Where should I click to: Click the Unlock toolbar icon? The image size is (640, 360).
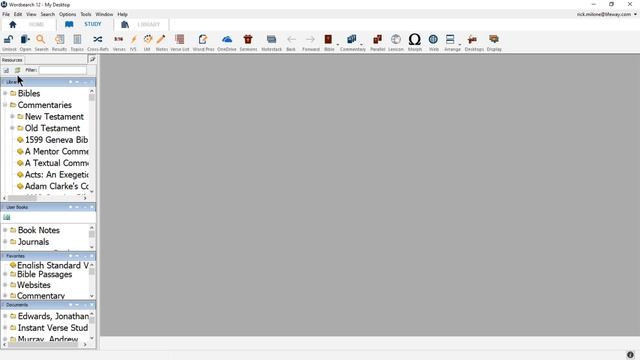[8, 40]
